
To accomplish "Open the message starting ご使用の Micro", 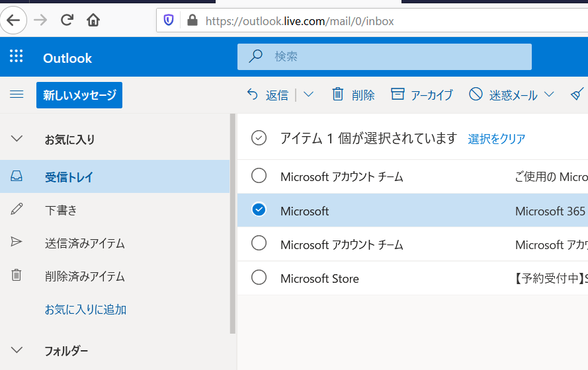I will 551,176.
